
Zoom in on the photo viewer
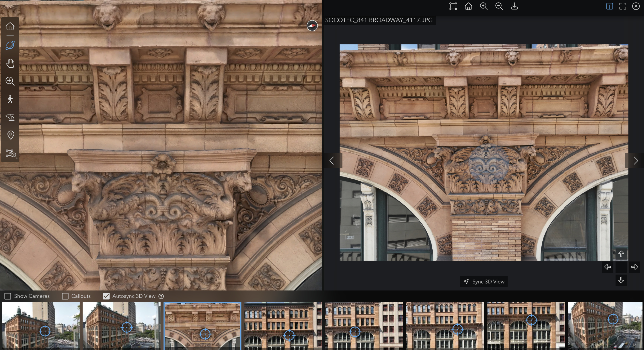(484, 6)
